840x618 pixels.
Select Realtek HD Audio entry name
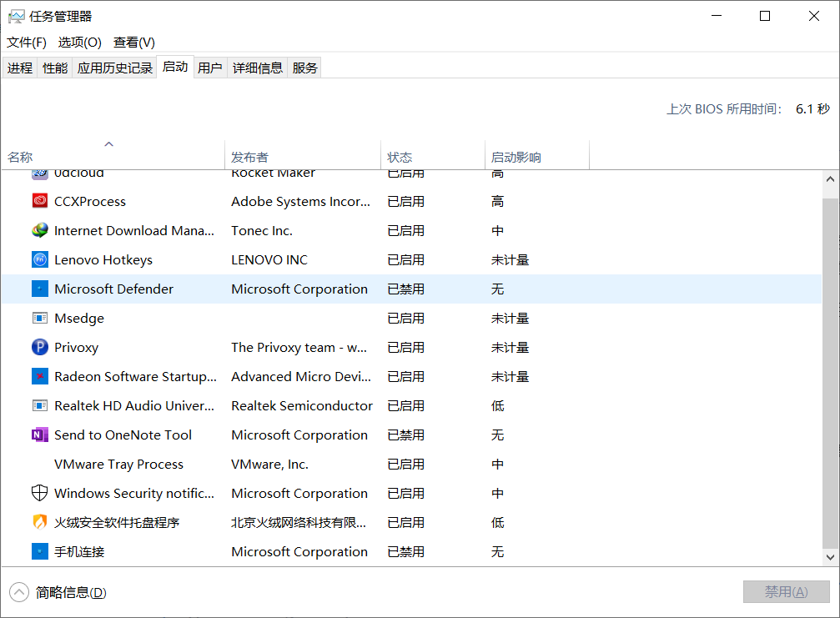[134, 405]
